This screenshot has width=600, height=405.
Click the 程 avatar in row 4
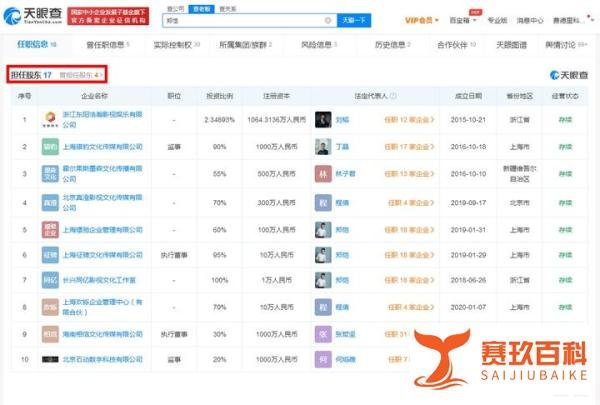pos(323,202)
